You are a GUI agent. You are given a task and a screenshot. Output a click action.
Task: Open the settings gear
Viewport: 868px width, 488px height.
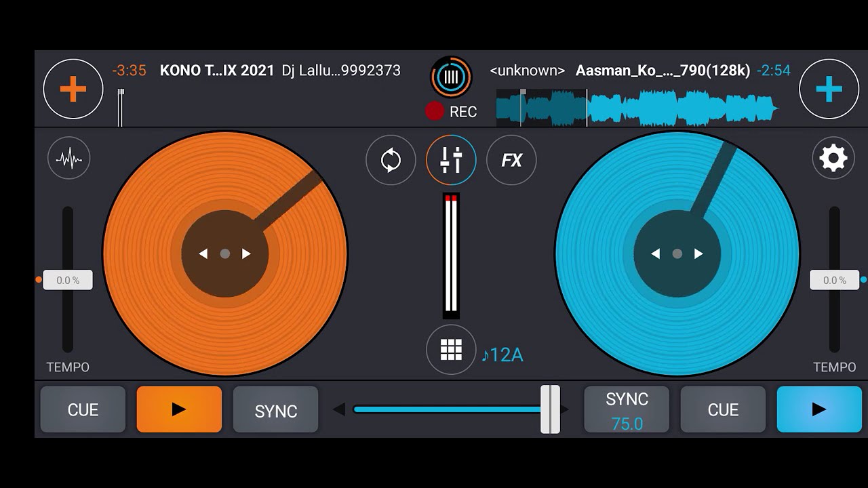[833, 159]
